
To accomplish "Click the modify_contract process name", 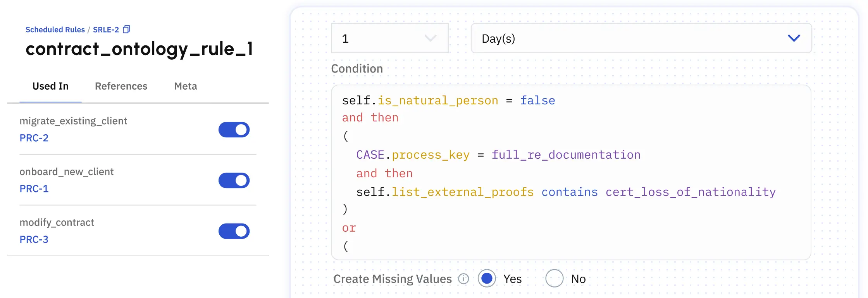I will coord(57,222).
